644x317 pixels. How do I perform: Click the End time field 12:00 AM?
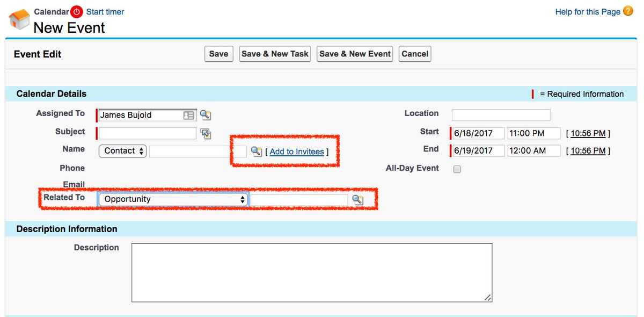[x=534, y=151]
